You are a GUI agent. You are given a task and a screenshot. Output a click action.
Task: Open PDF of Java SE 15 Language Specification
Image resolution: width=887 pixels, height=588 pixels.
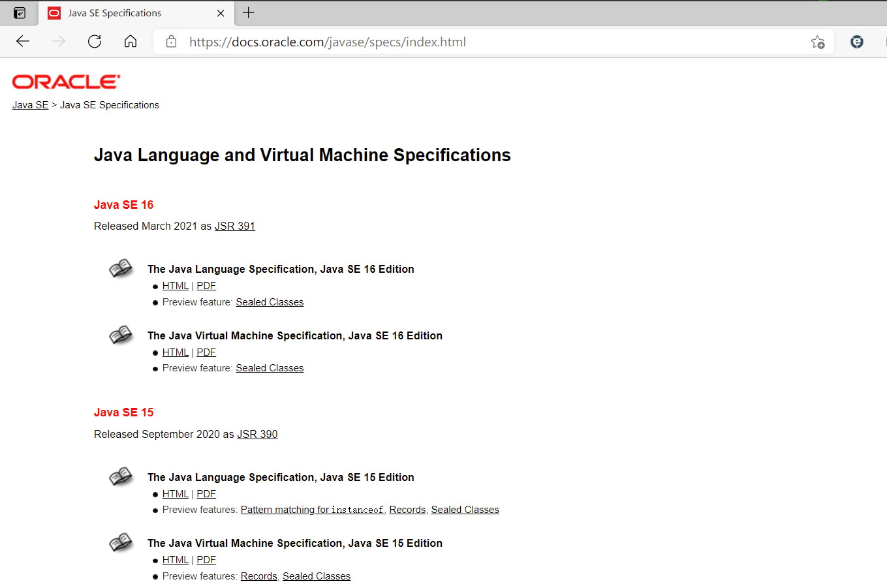[x=206, y=494]
